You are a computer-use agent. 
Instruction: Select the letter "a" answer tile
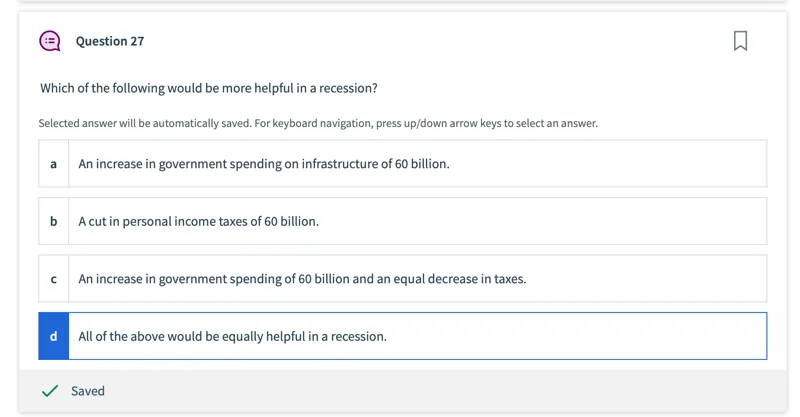tap(54, 164)
